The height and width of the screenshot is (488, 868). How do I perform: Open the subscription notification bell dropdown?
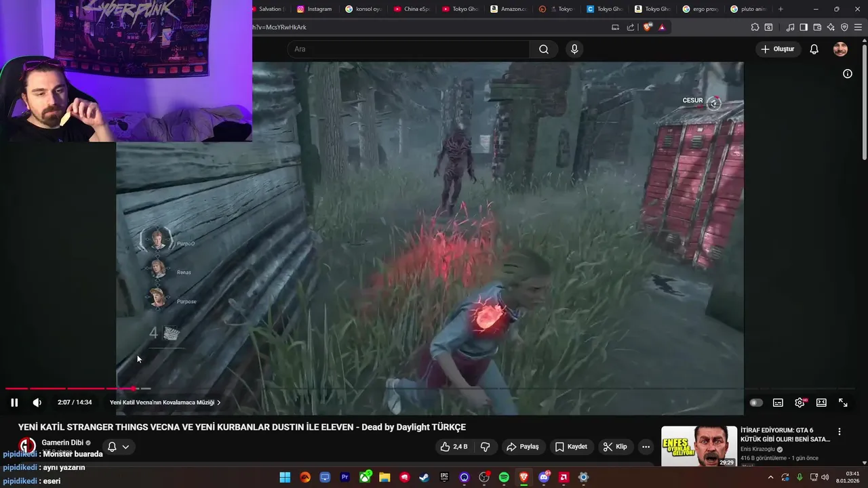[x=118, y=447]
